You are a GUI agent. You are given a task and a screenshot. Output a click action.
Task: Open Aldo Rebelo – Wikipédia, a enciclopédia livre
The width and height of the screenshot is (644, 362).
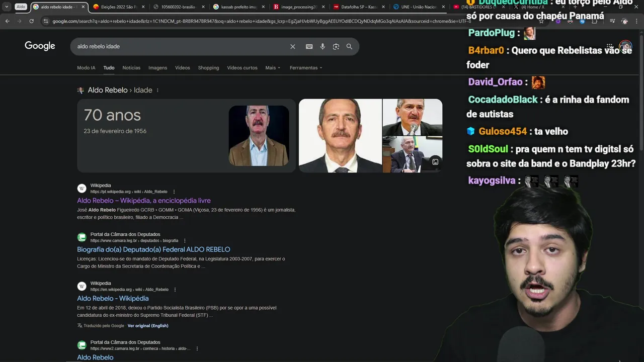point(144,201)
